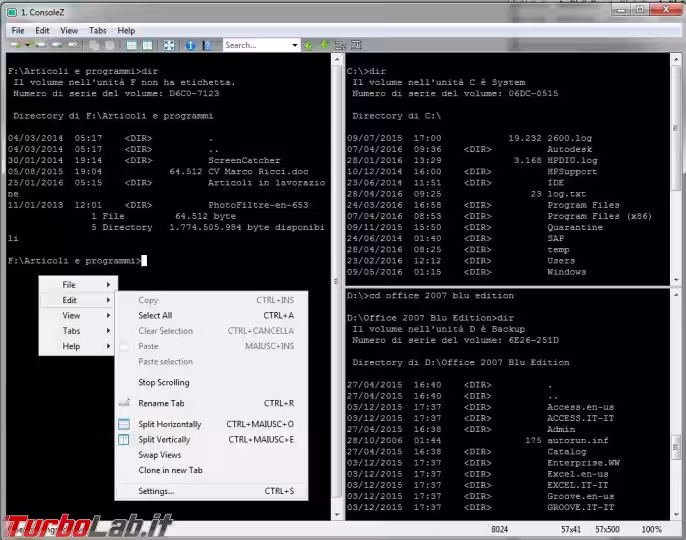Viewport: 686px width, 540px height.
Task: Open Settings... from the Edit submenu
Action: [x=156, y=491]
